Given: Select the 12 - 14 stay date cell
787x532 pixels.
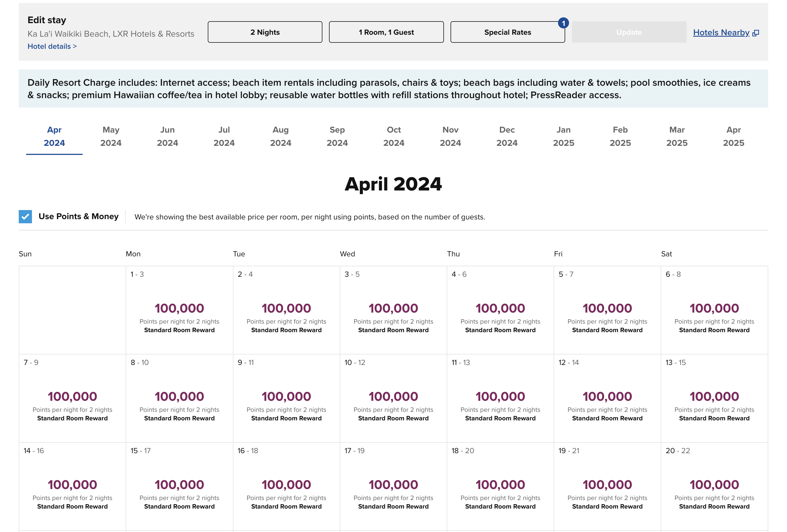Looking at the screenshot, I should tap(608, 398).
